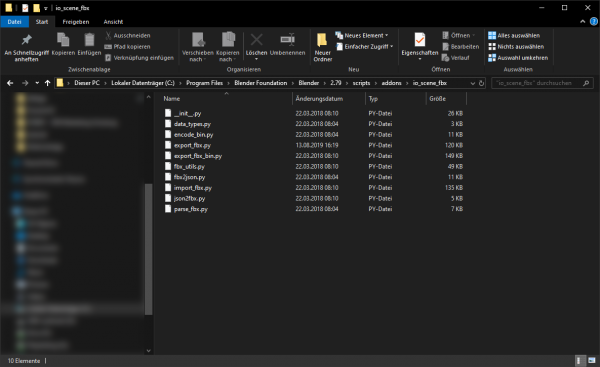Click the Löschen delete X icon

[256, 39]
